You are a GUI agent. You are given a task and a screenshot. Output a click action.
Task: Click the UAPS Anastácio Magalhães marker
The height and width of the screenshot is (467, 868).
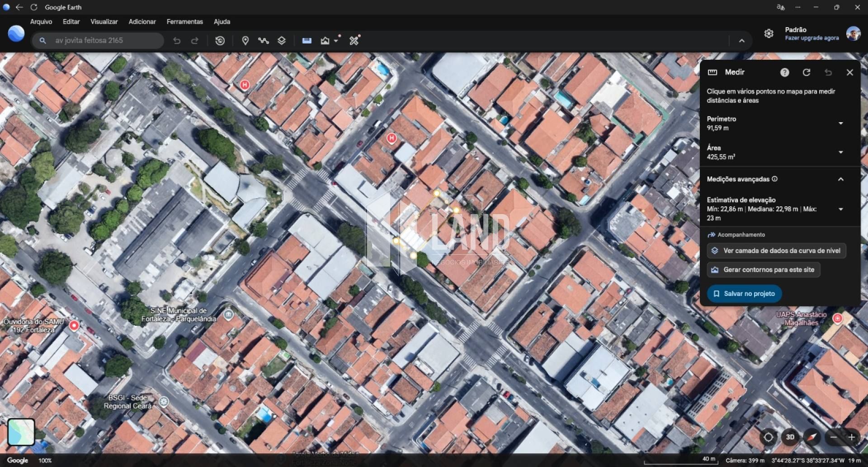pyautogui.click(x=838, y=319)
